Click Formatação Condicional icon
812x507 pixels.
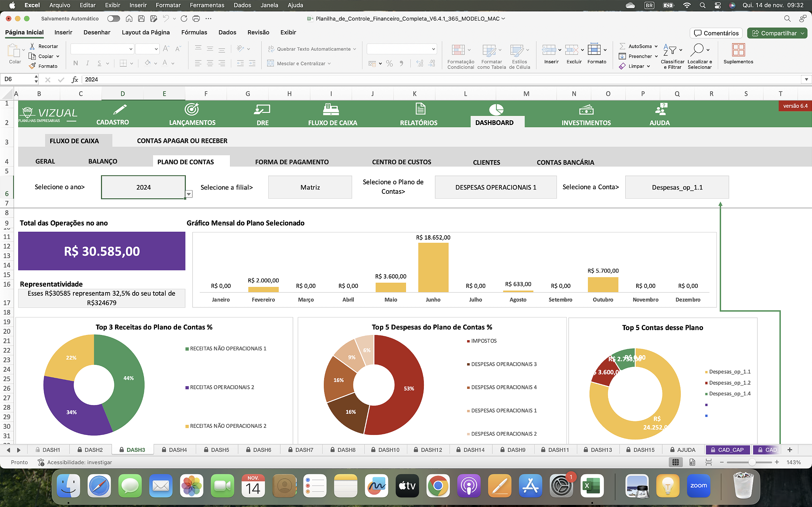click(458, 50)
